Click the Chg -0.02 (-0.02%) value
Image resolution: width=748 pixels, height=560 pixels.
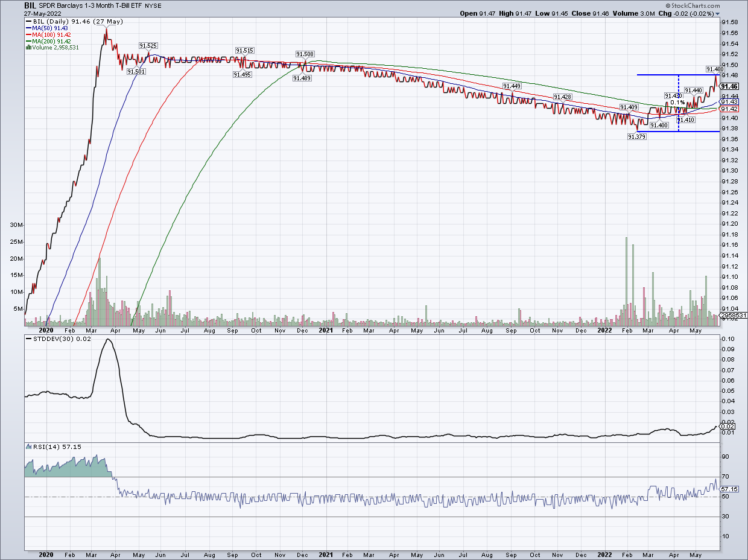(x=693, y=13)
